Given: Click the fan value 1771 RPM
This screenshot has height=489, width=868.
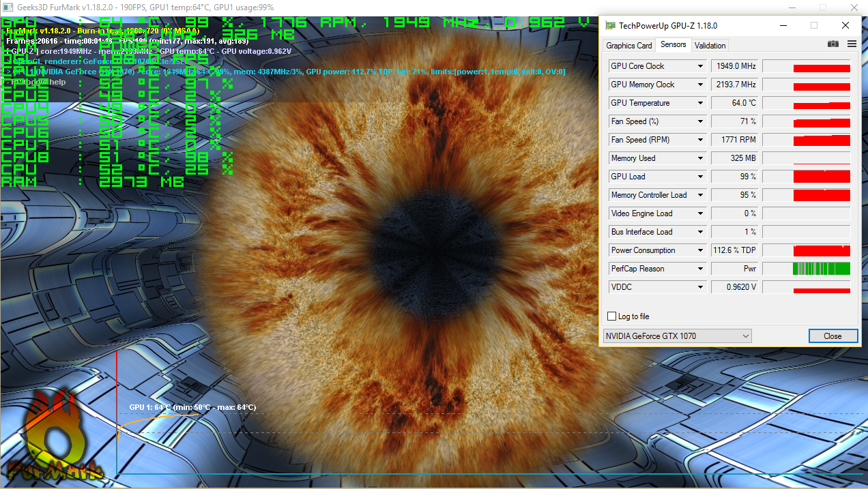Looking at the screenshot, I should click(735, 140).
